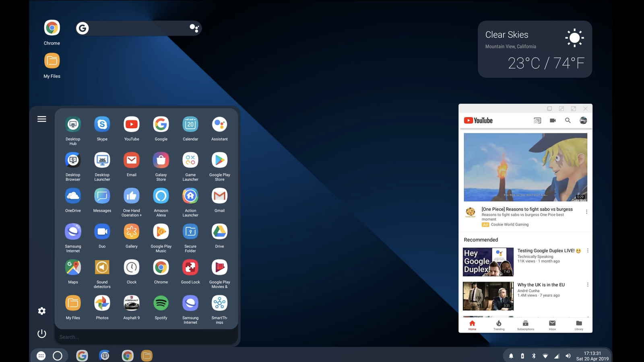Launch Amazon Alexa app
This screenshot has width=644, height=362.
coord(161,196)
